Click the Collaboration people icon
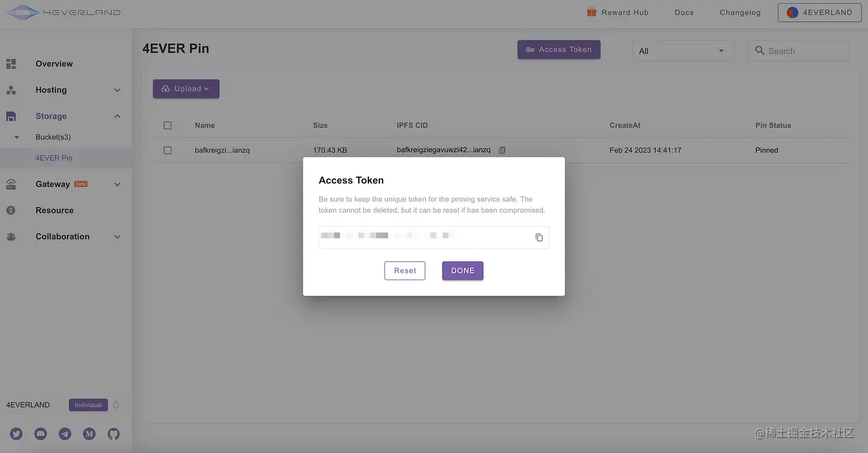The width and height of the screenshot is (868, 453). point(11,237)
